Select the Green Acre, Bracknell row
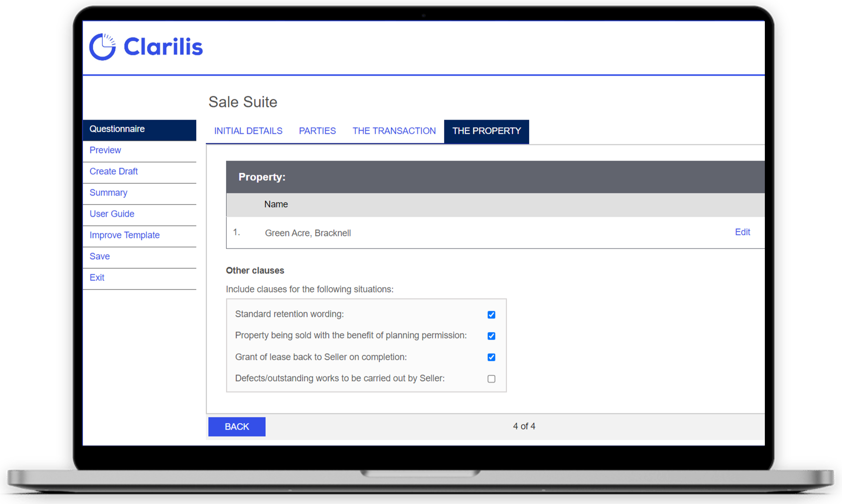842x504 pixels. coord(308,233)
